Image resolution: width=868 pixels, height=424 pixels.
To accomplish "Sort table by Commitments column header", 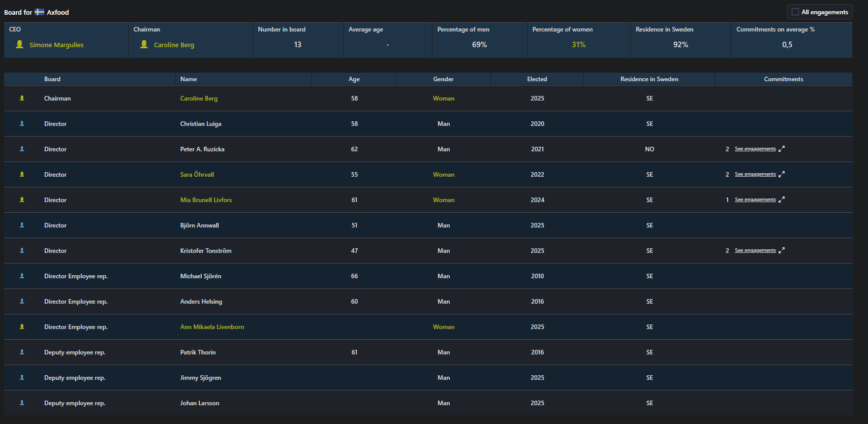I will 784,79.
